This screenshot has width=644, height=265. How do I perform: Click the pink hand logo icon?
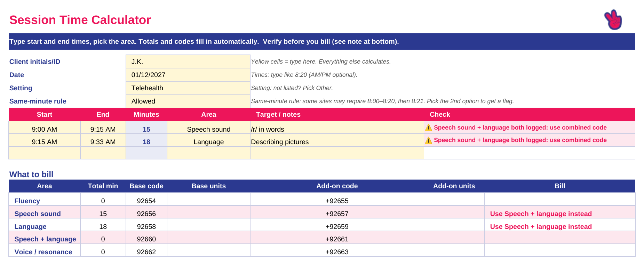pos(613,19)
